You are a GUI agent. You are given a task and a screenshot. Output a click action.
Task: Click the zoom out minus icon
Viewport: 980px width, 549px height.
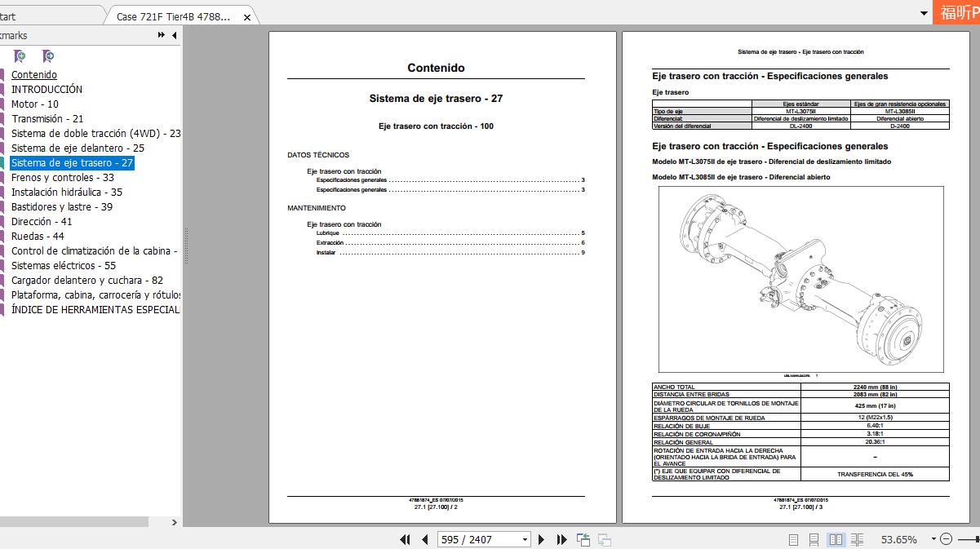(x=947, y=538)
